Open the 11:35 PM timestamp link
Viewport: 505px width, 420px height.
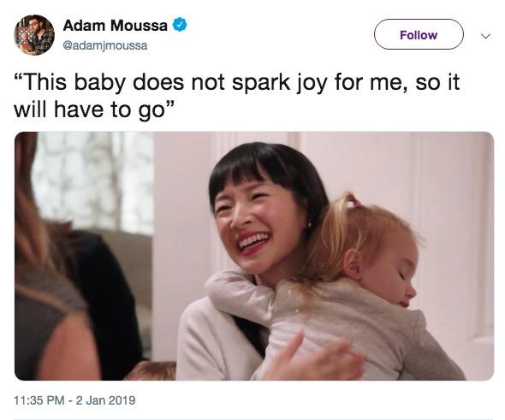tap(39, 400)
